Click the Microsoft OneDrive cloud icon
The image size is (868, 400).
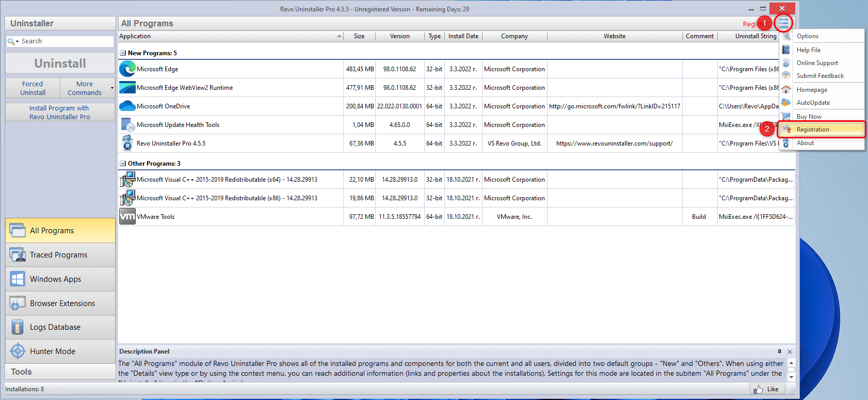pos(127,106)
